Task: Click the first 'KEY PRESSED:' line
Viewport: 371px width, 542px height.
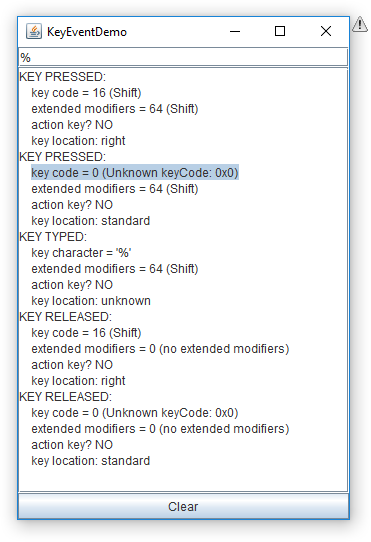Action: pos(63,77)
